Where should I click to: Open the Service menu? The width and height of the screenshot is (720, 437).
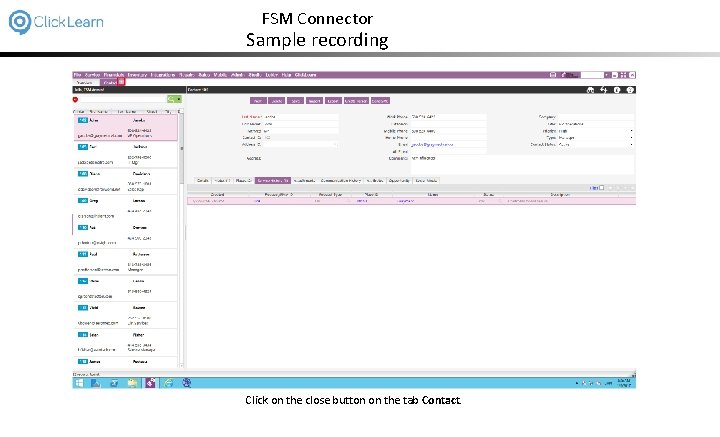click(92, 75)
